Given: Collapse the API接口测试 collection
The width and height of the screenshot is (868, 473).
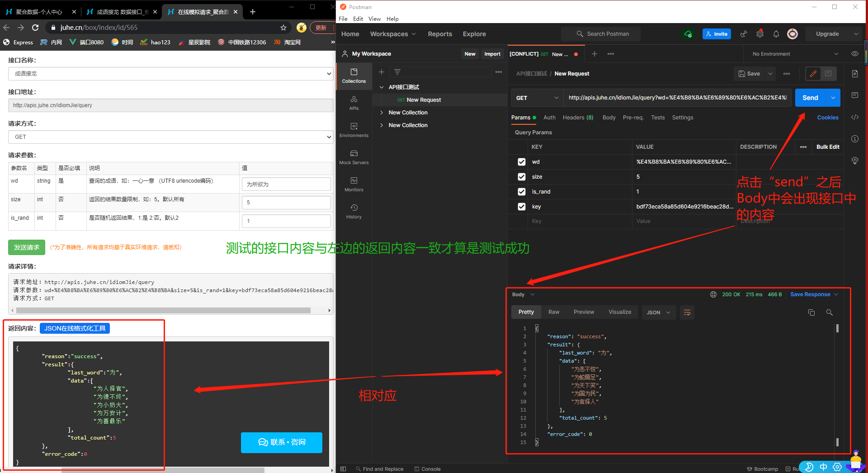Looking at the screenshot, I should click(382, 87).
